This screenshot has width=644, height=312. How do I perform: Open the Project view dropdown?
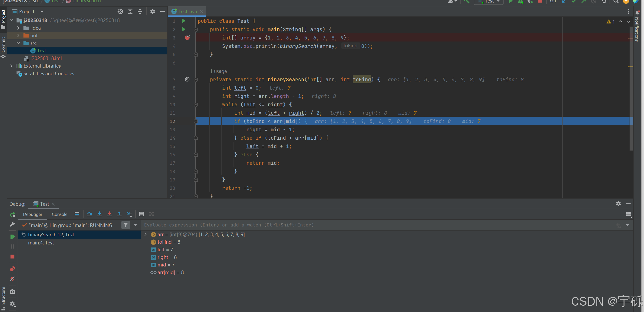click(42, 12)
